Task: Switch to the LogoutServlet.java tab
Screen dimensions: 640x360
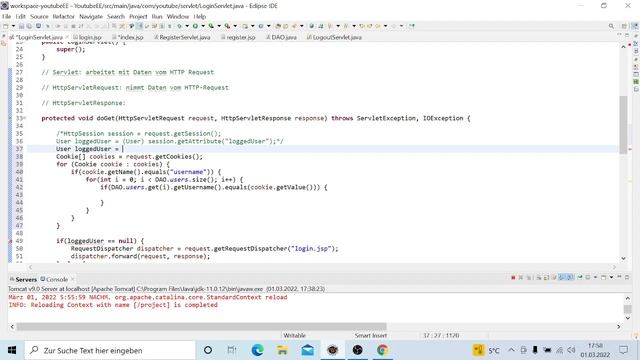Action: click(x=334, y=37)
